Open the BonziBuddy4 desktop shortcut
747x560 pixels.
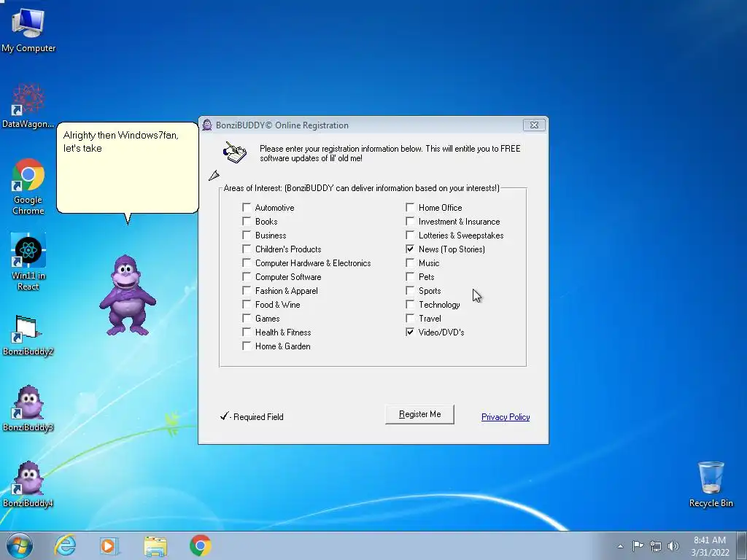pos(28,484)
